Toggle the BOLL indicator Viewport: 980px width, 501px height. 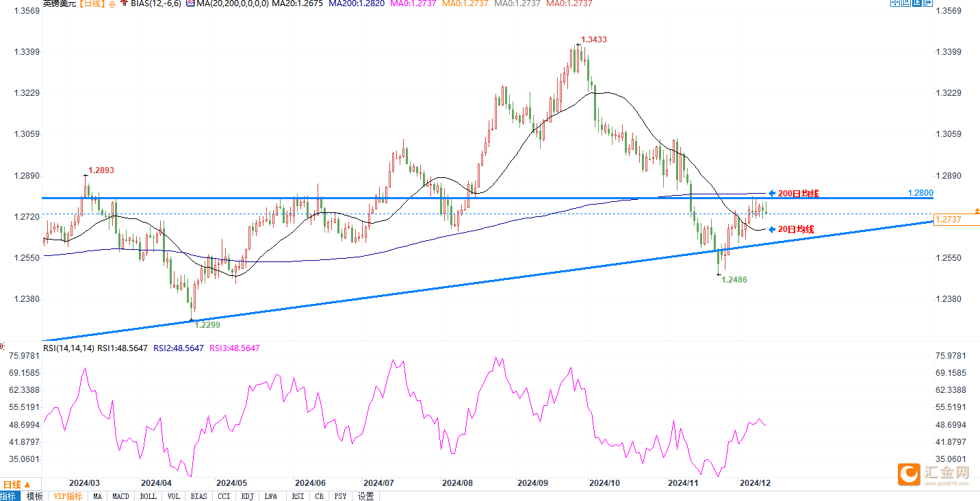coord(148,496)
